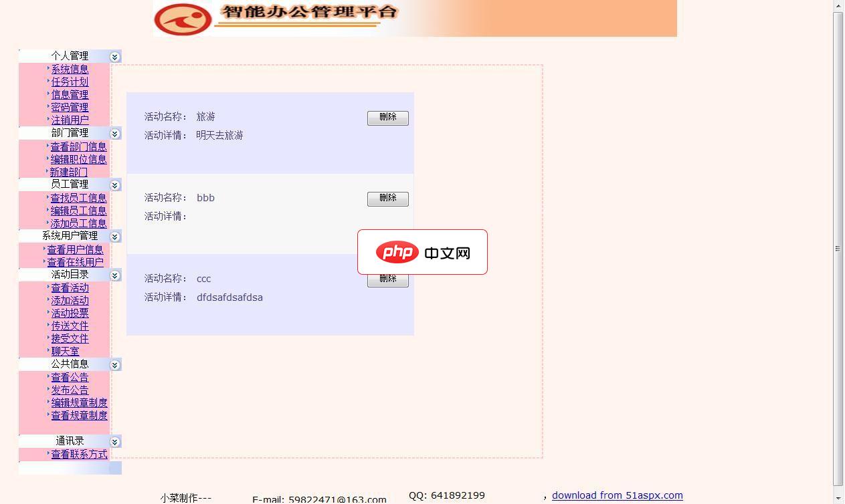
Task: Open 查看用户信息 link
Action: pos(75,249)
